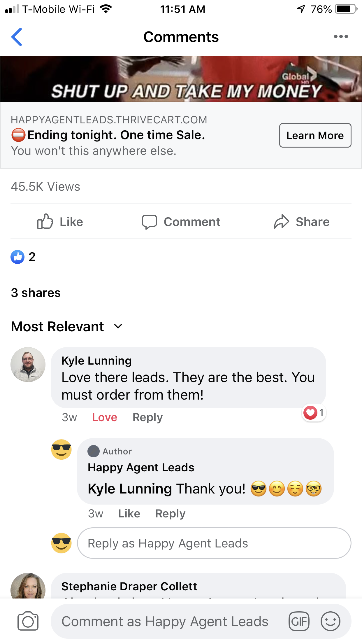Tap the Share action button
The image size is (362, 644).
tap(301, 222)
